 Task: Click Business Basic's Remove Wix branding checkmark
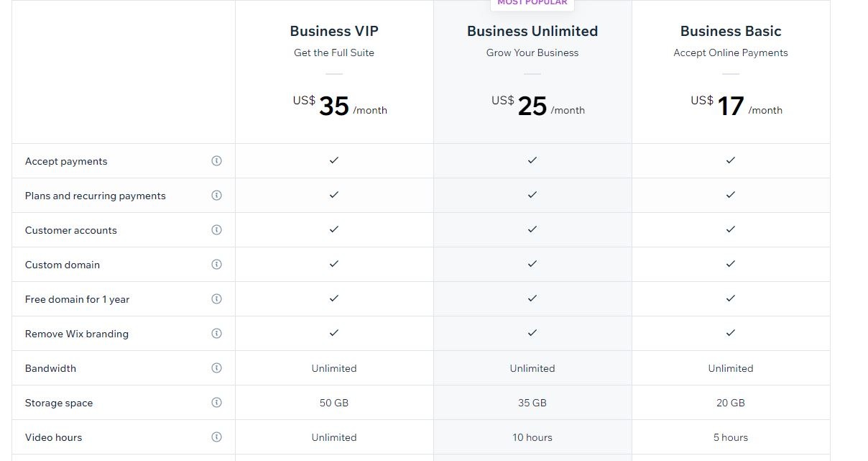(x=731, y=333)
